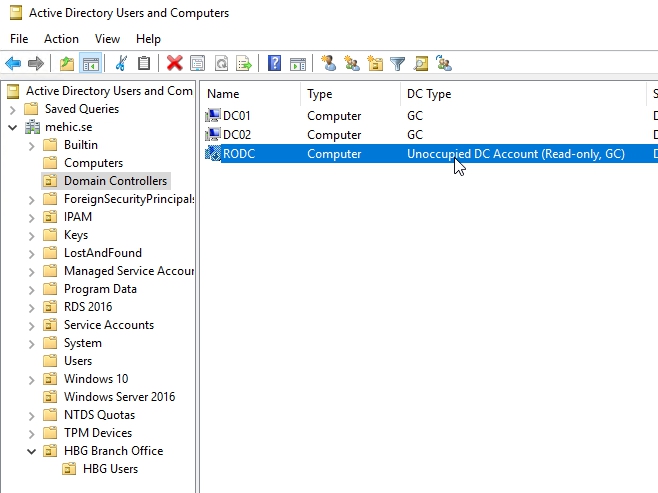Viewport: 658px width, 493px height.
Task: Click the Export List toolbar icon
Action: pyautogui.click(x=243, y=64)
